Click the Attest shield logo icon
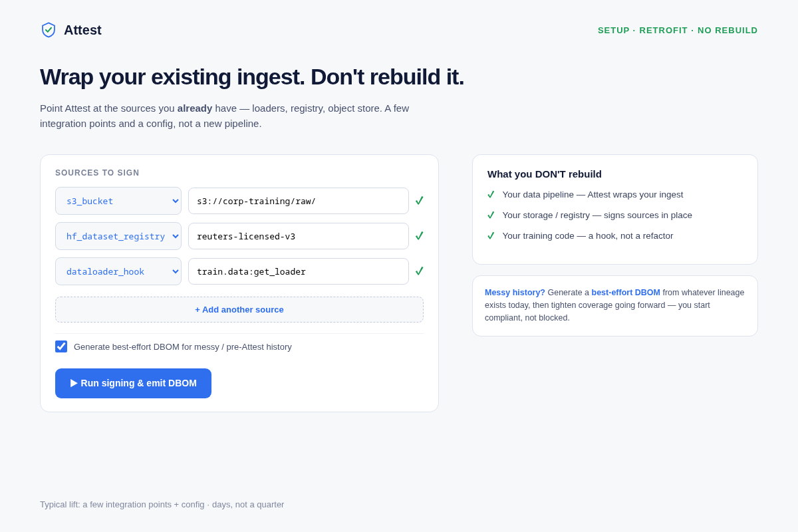798x532 pixels. pyautogui.click(x=49, y=30)
